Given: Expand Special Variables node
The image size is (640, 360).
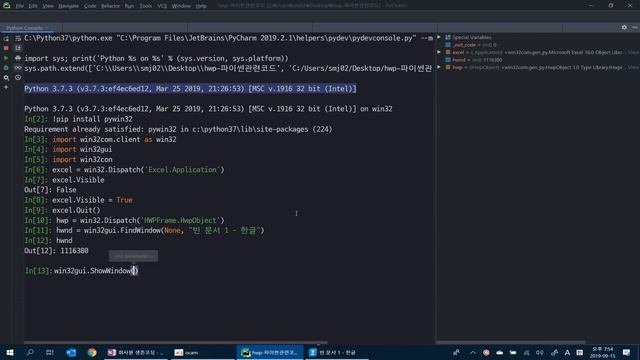Looking at the screenshot, I should pos(440,37).
